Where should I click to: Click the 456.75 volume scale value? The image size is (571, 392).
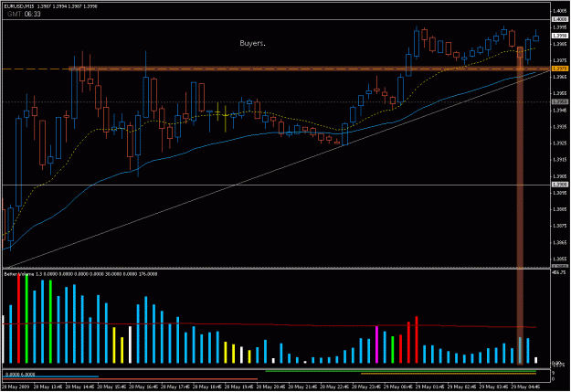[x=558, y=272]
